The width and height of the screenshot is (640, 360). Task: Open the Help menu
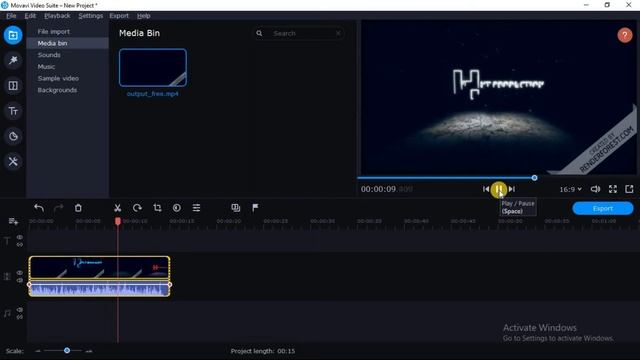(143, 16)
